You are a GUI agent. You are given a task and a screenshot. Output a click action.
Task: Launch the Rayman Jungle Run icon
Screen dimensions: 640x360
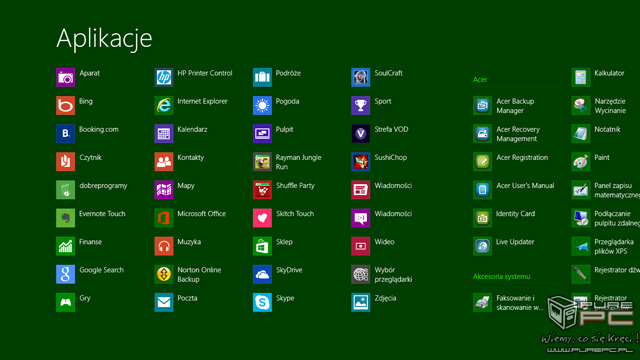click(x=262, y=162)
